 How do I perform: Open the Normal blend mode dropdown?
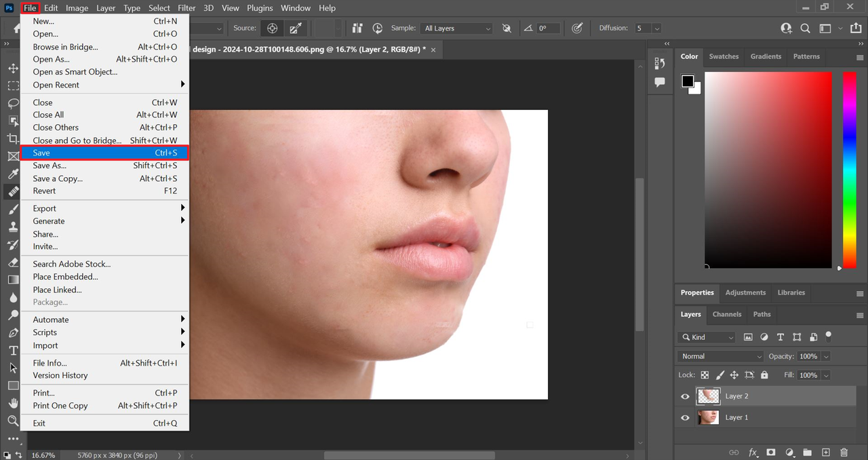pyautogui.click(x=722, y=356)
